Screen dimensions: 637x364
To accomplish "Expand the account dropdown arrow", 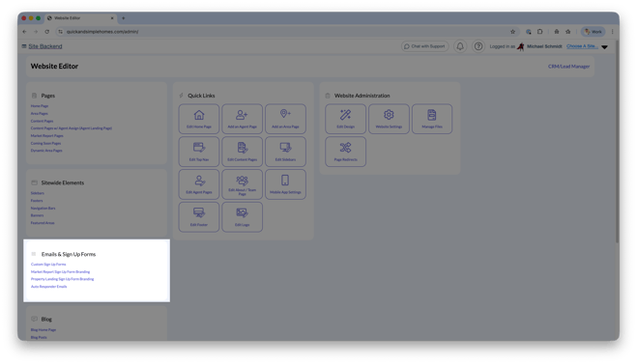I will (x=604, y=47).
